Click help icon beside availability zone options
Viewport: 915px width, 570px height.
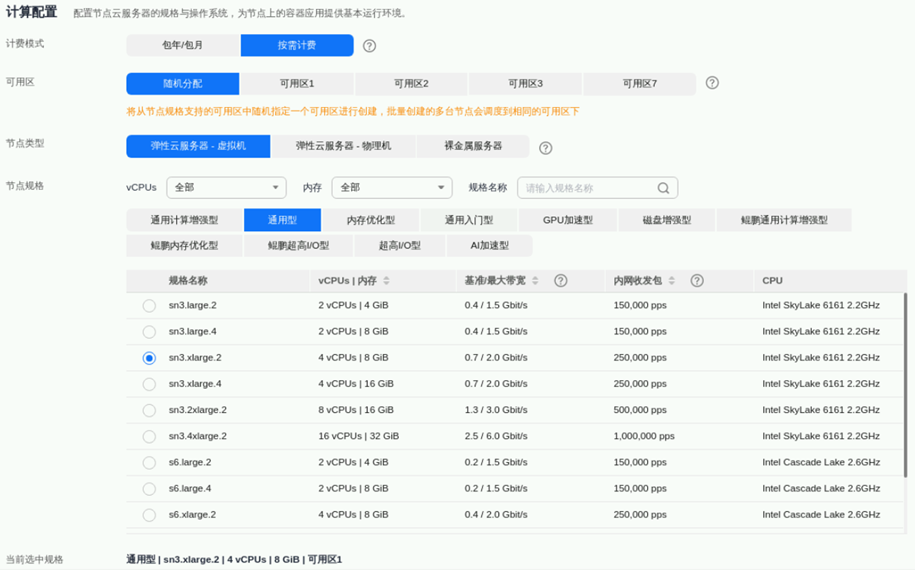[712, 83]
